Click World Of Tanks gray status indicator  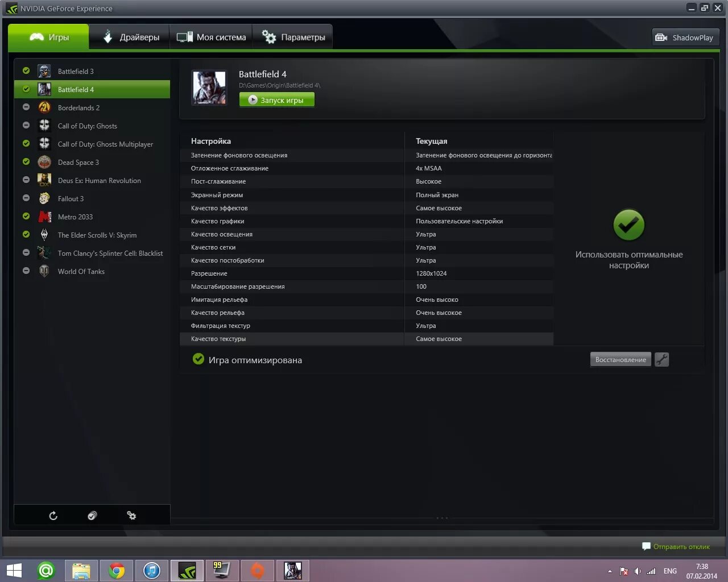26,271
